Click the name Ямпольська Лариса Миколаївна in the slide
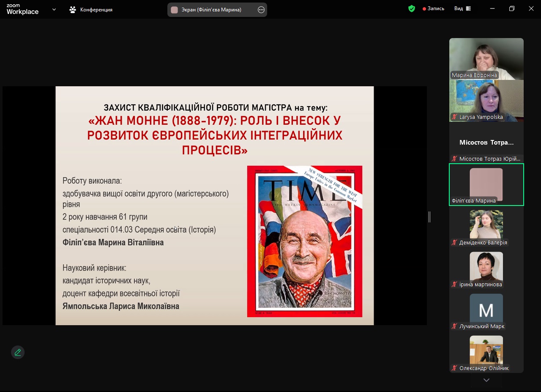Viewport: 541px width, 392px height. 121,306
